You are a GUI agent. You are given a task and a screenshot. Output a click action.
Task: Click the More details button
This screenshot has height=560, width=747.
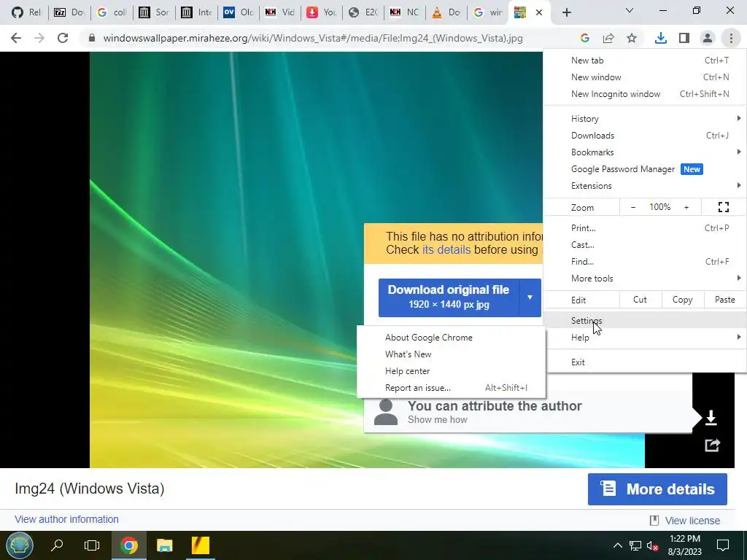[657, 489]
